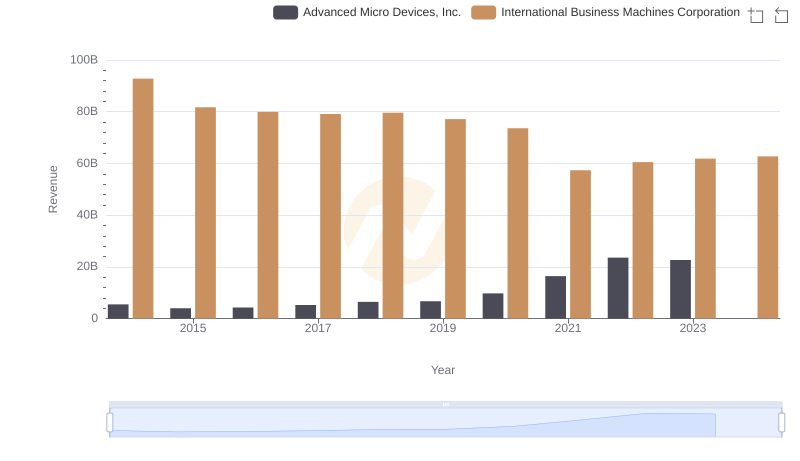Click the AMD bar at 2019

pyautogui.click(x=431, y=310)
